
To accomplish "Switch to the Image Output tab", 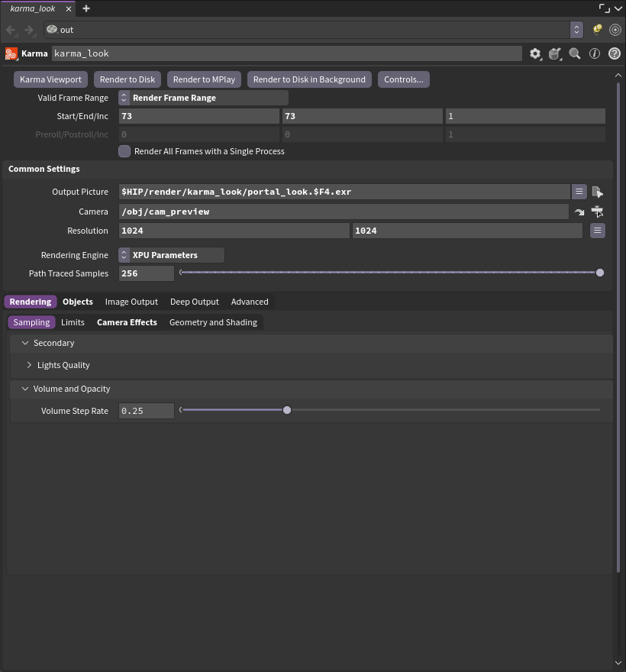I will (131, 302).
